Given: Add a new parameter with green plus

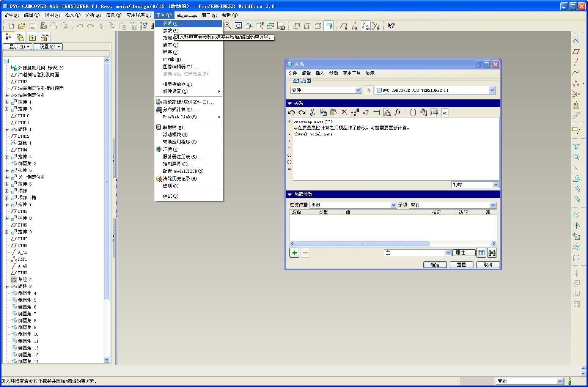Looking at the screenshot, I should tap(294, 253).
